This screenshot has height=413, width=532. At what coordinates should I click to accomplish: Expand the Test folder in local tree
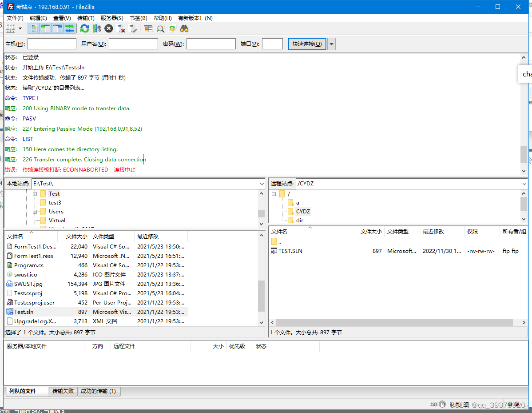click(35, 194)
